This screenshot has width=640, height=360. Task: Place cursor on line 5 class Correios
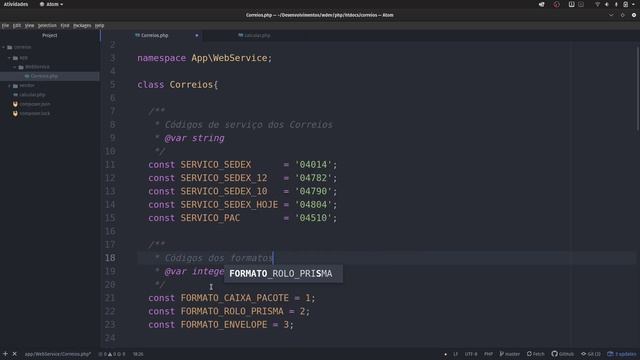coord(178,85)
